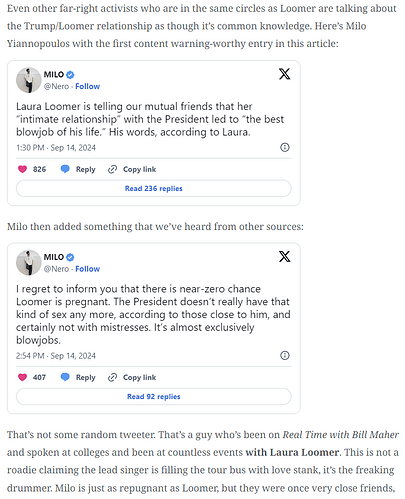Like the second tweet with 407 likes
The width and height of the screenshot is (405, 499).
(x=22, y=377)
